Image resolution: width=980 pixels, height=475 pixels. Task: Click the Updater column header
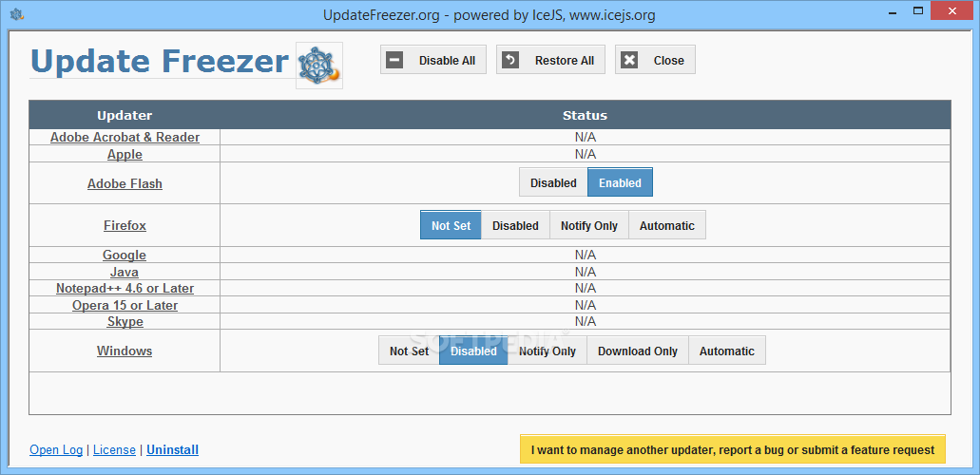[x=125, y=116]
